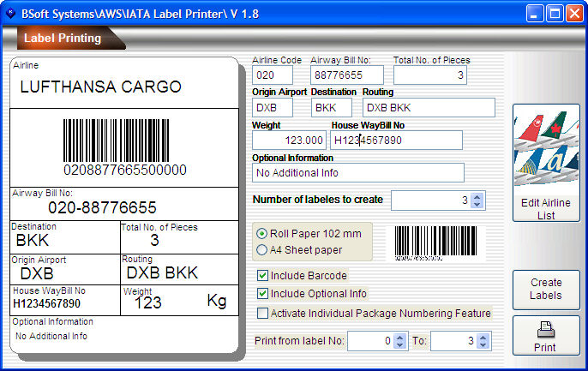Decrease the To label number
Viewport: 588px width, 371px height.
tap(483, 344)
